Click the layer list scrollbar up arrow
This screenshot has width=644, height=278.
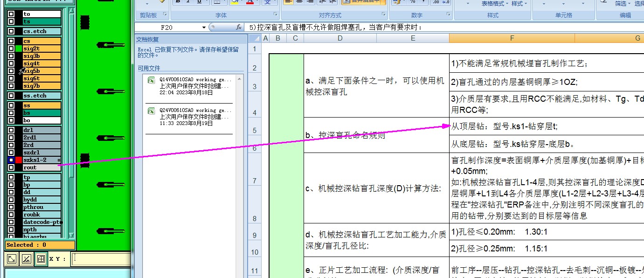71,11
